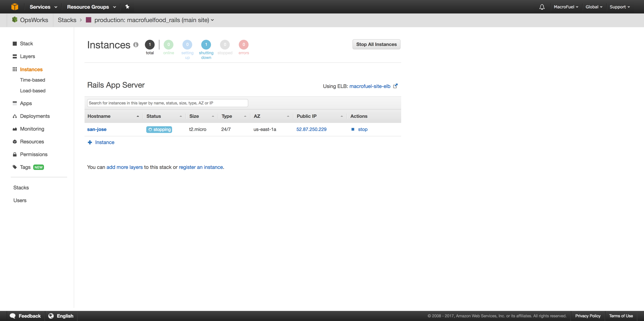Click the plus icon to add Instance

(x=90, y=142)
